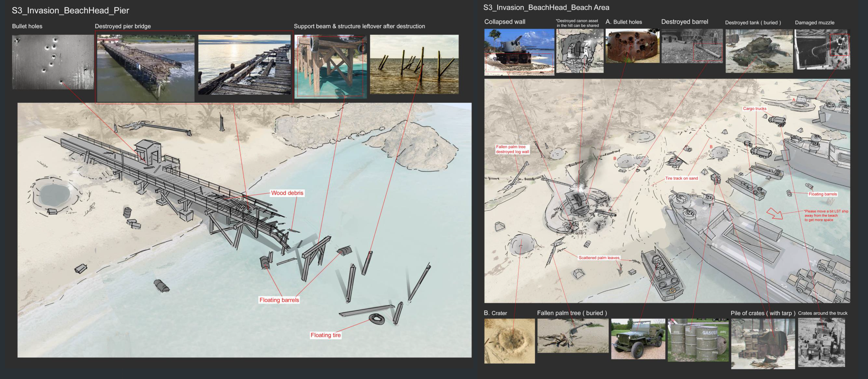Click the Fallen palm tree buried photo
868x379 pixels.
pyautogui.click(x=573, y=336)
